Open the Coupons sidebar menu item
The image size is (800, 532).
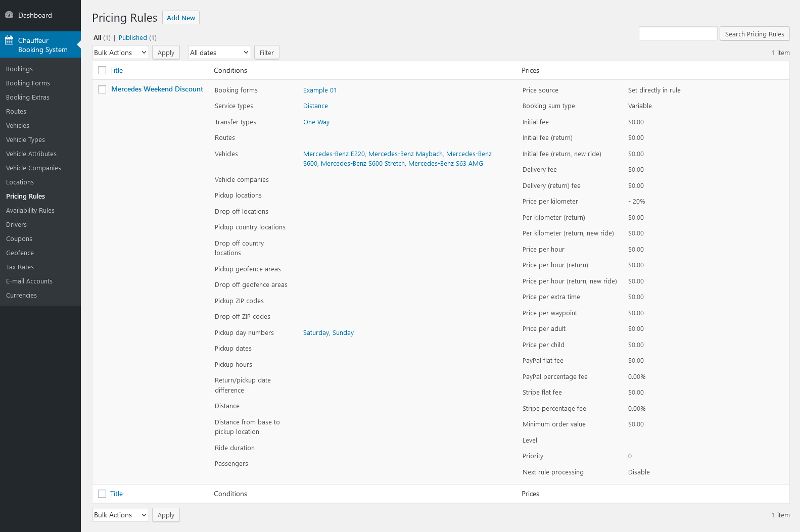tap(19, 239)
